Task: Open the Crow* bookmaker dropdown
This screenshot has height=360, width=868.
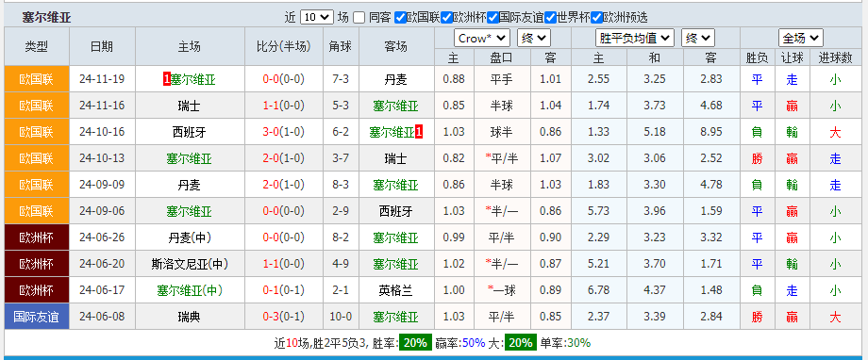Action: 481,38
